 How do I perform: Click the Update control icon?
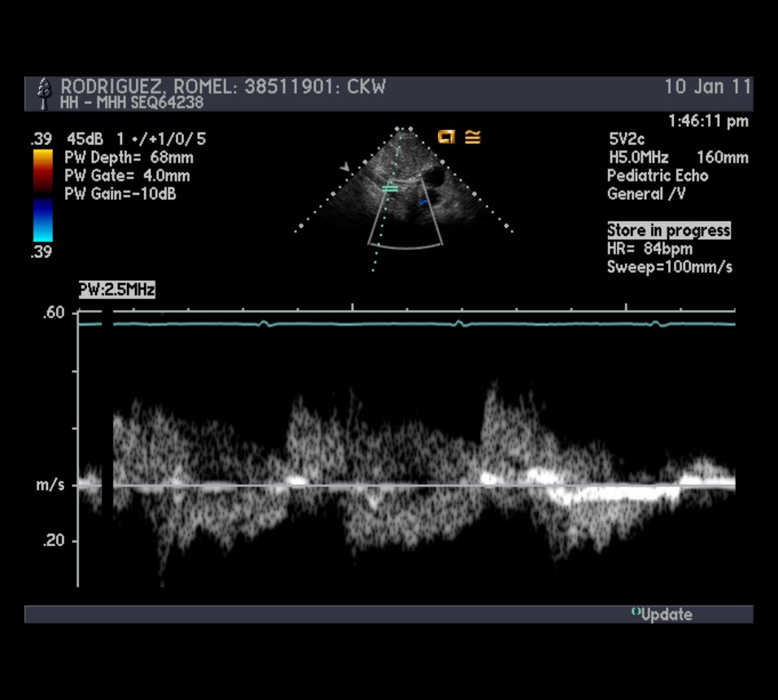click(x=661, y=615)
